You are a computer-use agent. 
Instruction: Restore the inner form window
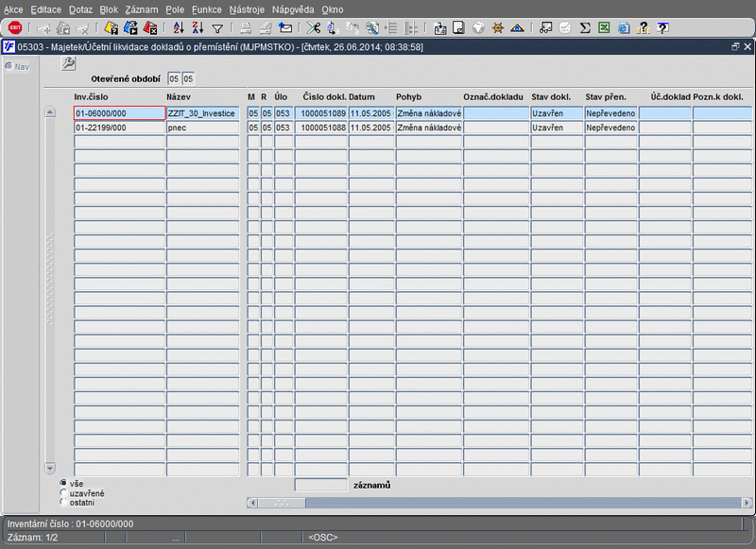[735, 46]
